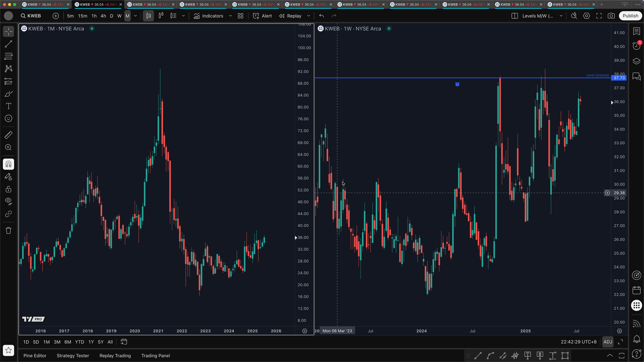Image resolution: width=644 pixels, height=362 pixels.
Task: Open the Indicators dialog
Action: pos(208,16)
